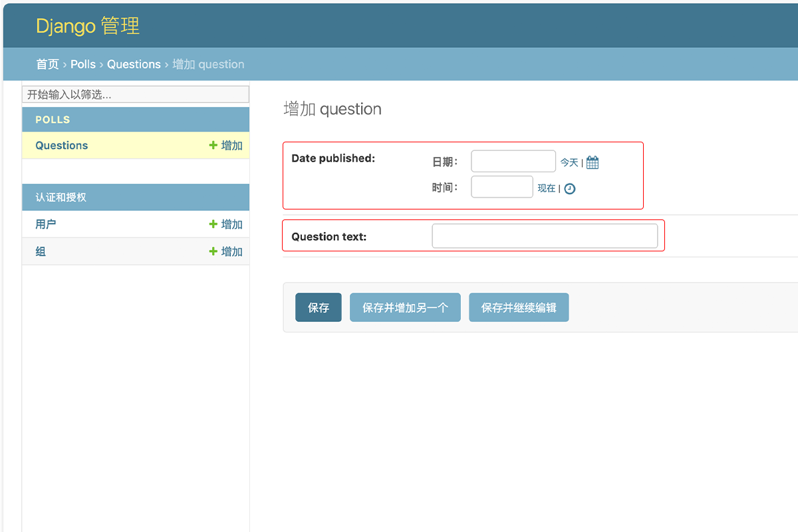Click the 增加 question page heading
Viewport: 798px width, 532px height.
pyautogui.click(x=332, y=109)
